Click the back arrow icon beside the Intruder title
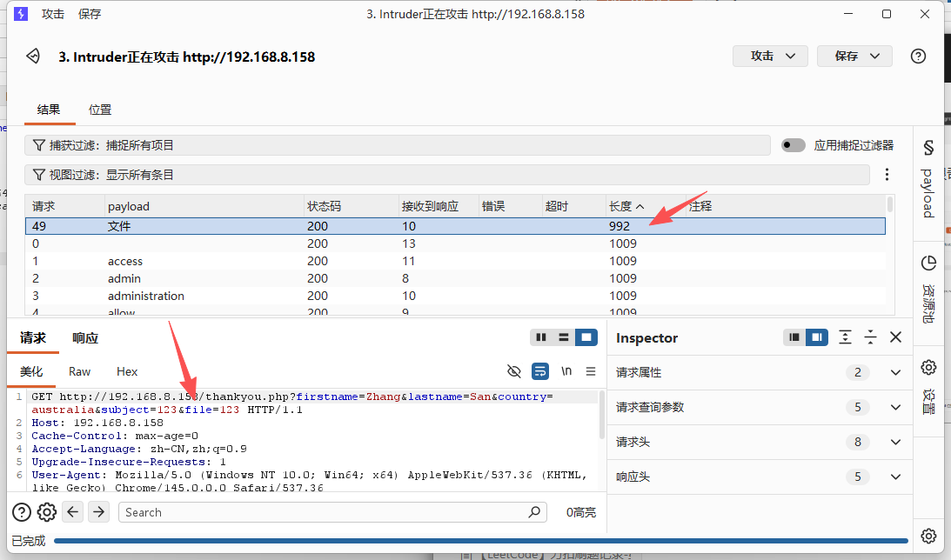Screen dimensions: 951x560 pos(33,57)
